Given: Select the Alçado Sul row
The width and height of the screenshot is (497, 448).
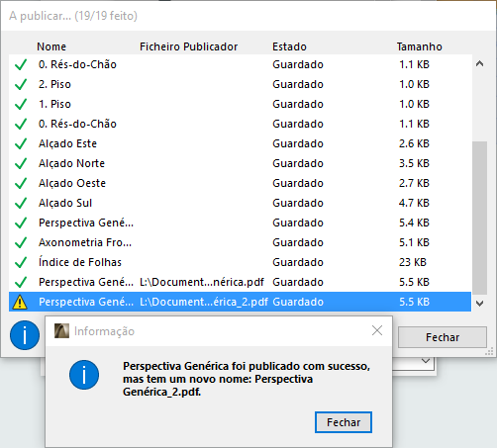Looking at the screenshot, I should [x=240, y=203].
